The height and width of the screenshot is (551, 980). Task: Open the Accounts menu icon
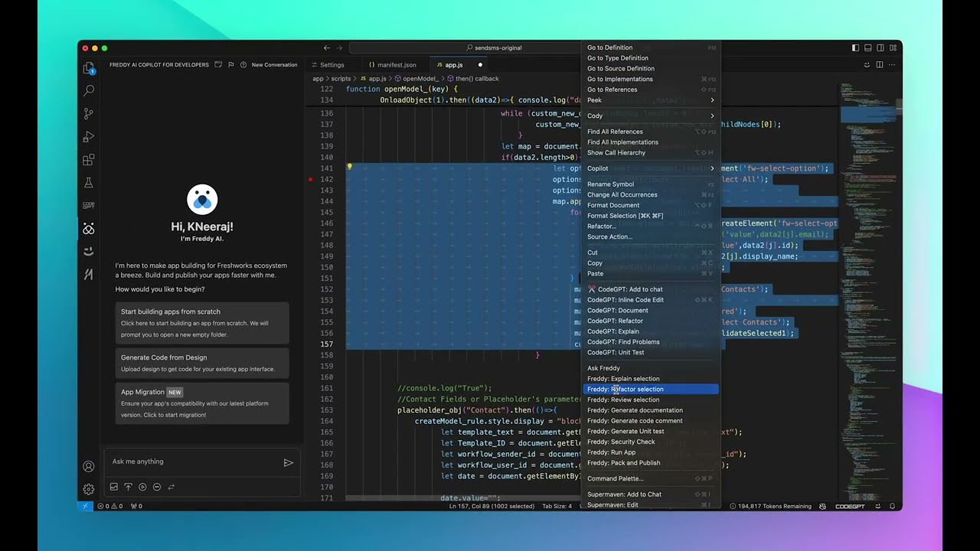[x=89, y=467]
